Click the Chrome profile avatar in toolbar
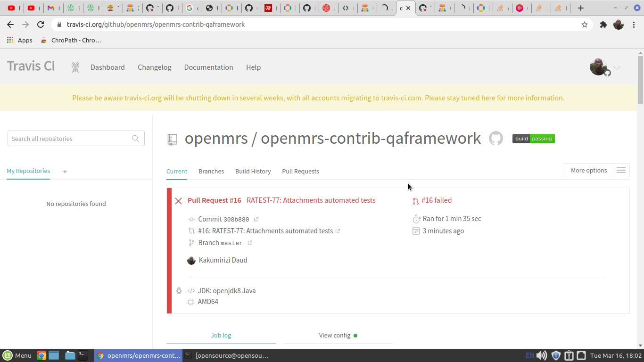The height and width of the screenshot is (362, 644). pyautogui.click(x=619, y=25)
